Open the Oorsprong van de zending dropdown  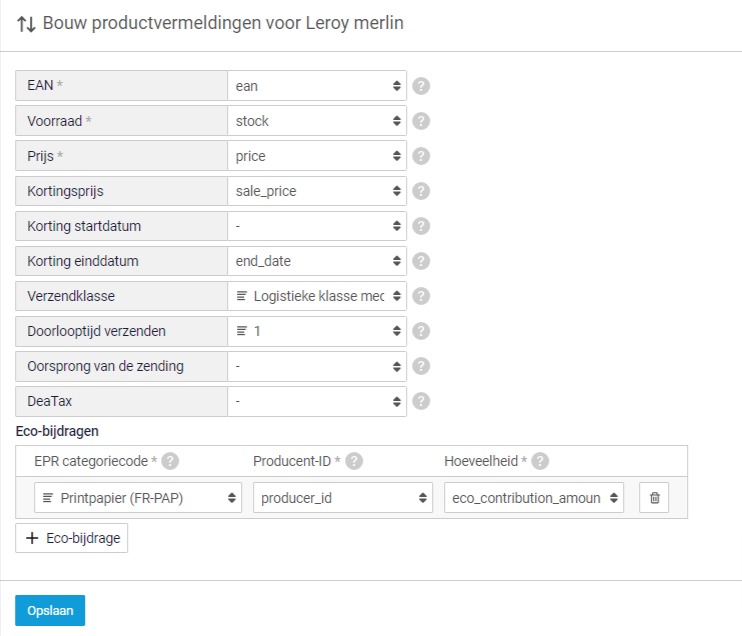[x=317, y=366]
